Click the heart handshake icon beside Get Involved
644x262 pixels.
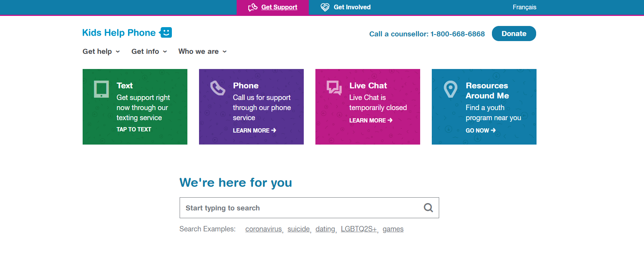(325, 7)
